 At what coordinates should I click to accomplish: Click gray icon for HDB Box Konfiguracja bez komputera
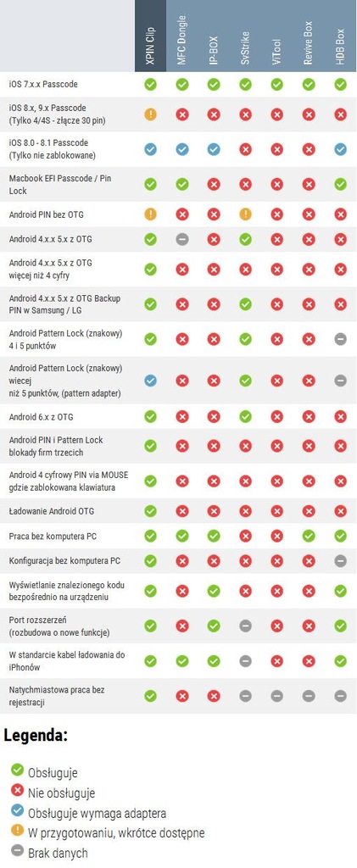(340, 561)
